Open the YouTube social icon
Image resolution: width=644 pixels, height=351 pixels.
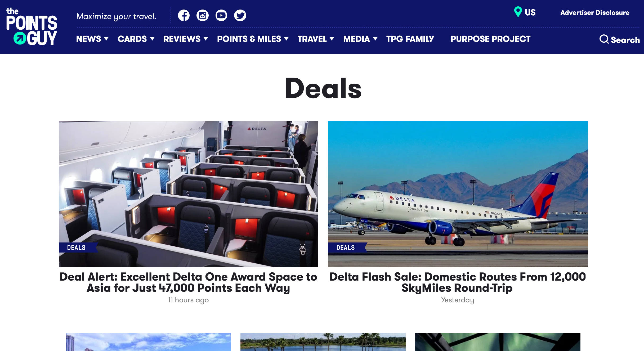coord(221,15)
